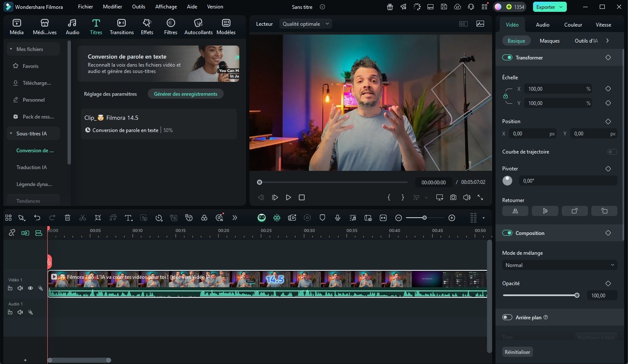Set the mark-in point brace

click(x=389, y=197)
